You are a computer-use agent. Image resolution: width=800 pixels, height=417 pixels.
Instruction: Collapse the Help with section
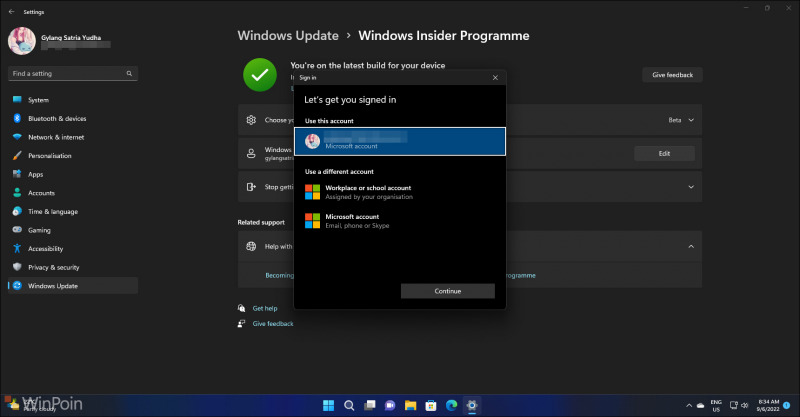(691, 247)
